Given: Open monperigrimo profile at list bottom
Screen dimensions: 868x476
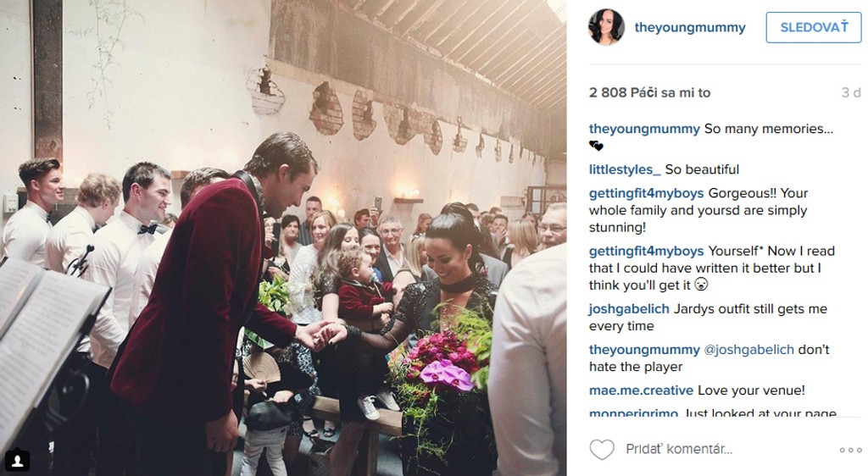Looking at the screenshot, I should [633, 413].
